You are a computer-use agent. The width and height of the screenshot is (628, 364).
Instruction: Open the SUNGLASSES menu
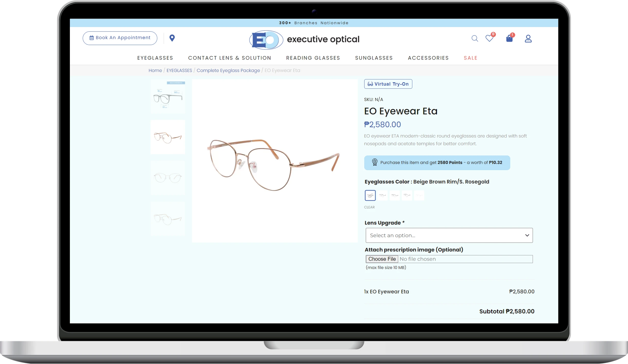click(374, 58)
